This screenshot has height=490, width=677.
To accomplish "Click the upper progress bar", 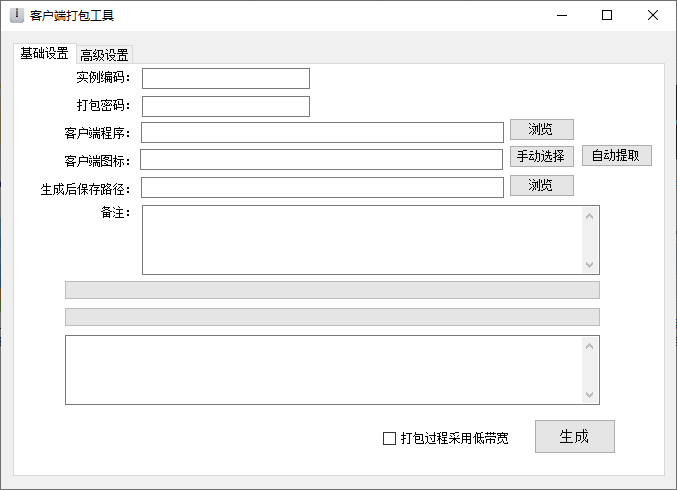I will 332,290.
